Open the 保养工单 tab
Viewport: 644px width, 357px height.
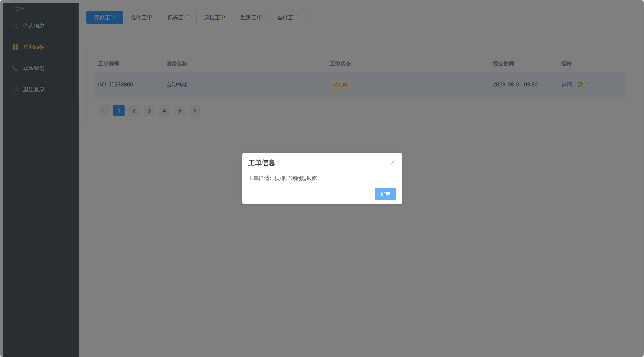click(178, 17)
